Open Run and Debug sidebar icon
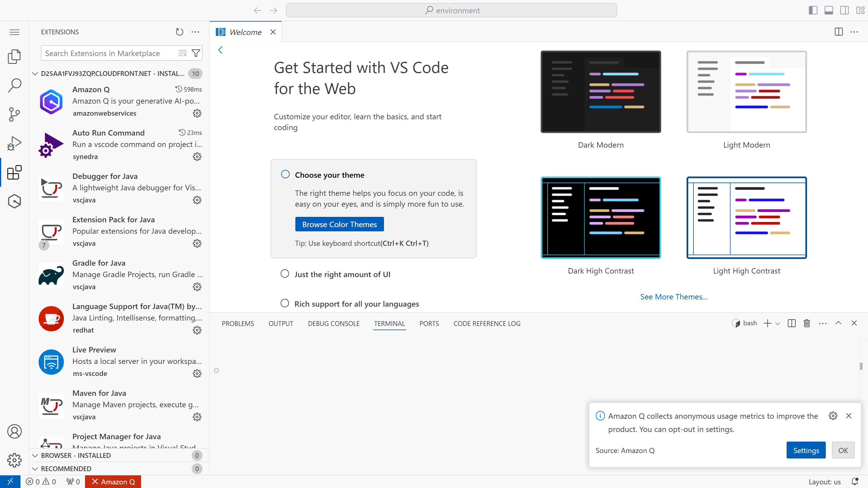The height and width of the screenshot is (488, 868). [14, 143]
